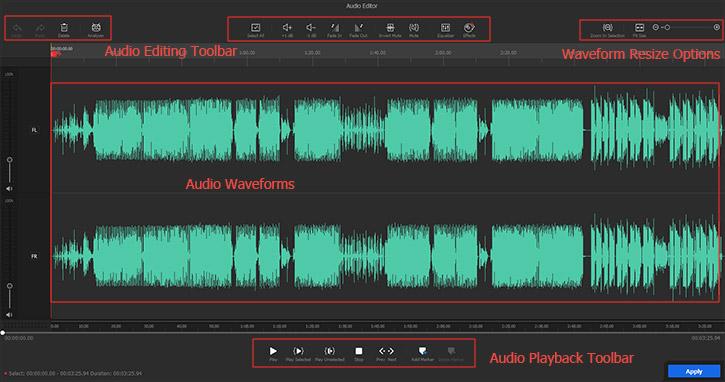Click the Play Unselected button
This screenshot has height=382, width=725.
point(329,351)
